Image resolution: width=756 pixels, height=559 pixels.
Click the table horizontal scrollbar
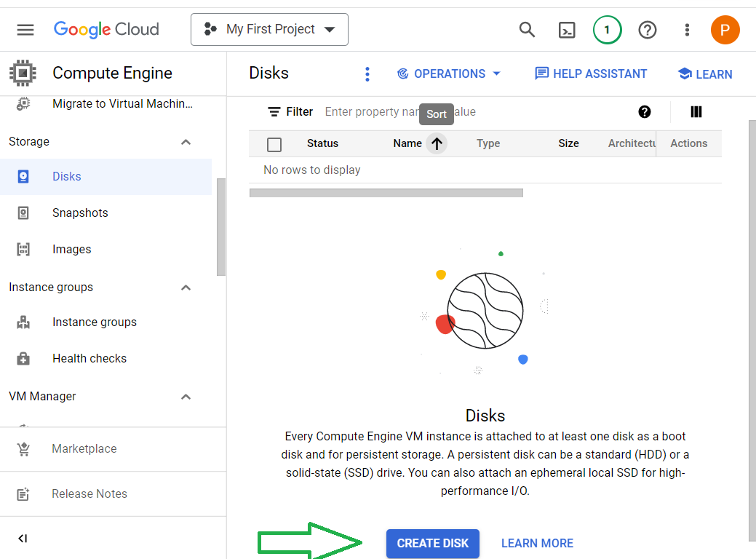coord(386,193)
